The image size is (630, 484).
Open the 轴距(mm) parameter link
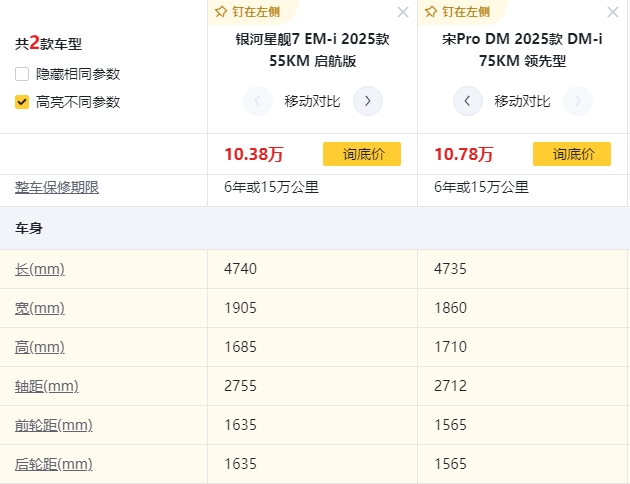pos(47,386)
